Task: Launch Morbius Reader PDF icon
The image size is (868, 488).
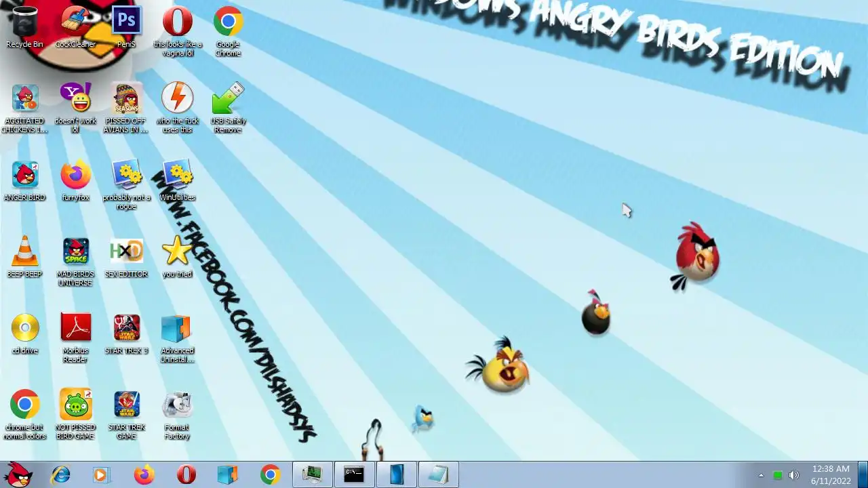Action: pos(75,338)
